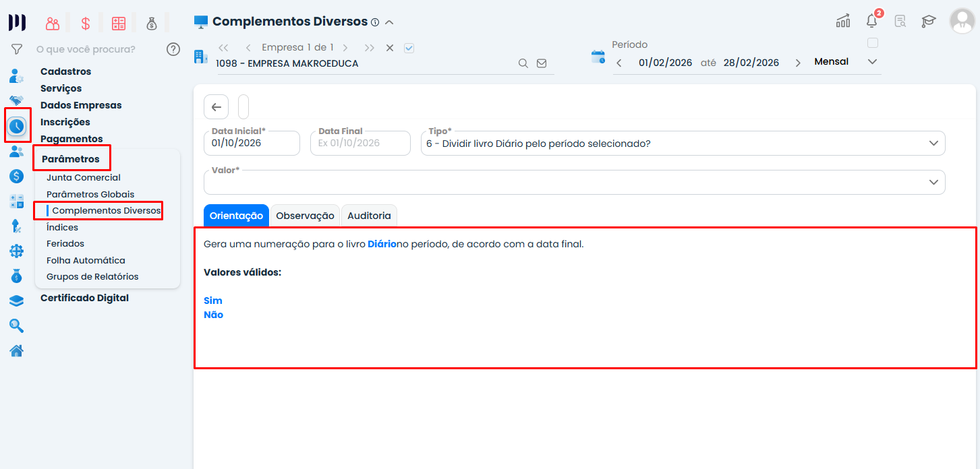Open Junta Comercial menu item
The height and width of the screenshot is (469, 980).
[84, 178]
